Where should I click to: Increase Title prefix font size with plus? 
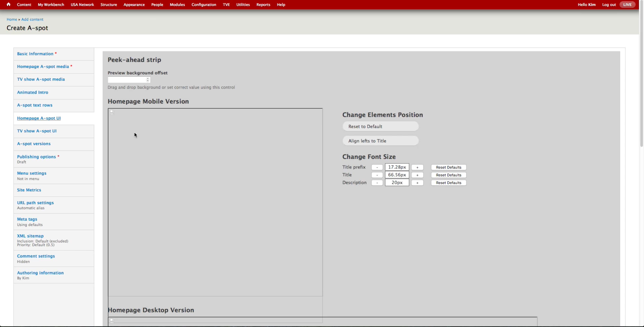pos(417,167)
